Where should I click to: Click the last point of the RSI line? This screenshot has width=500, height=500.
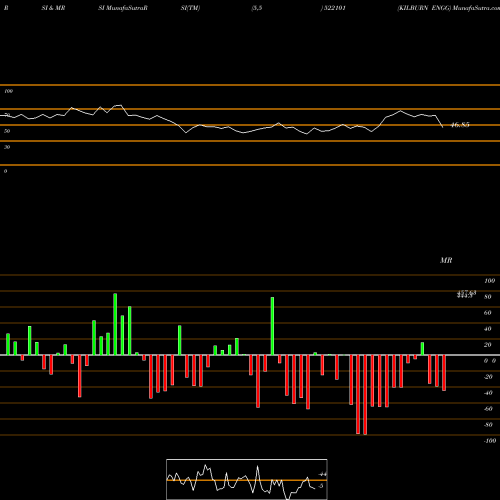pyautogui.click(x=443, y=127)
